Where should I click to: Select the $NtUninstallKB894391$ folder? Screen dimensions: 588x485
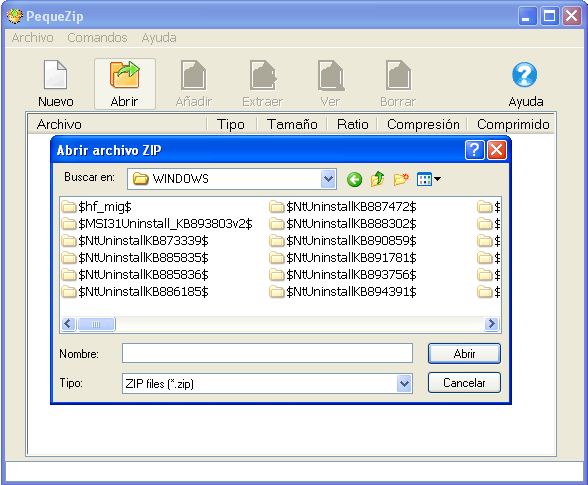click(343, 292)
